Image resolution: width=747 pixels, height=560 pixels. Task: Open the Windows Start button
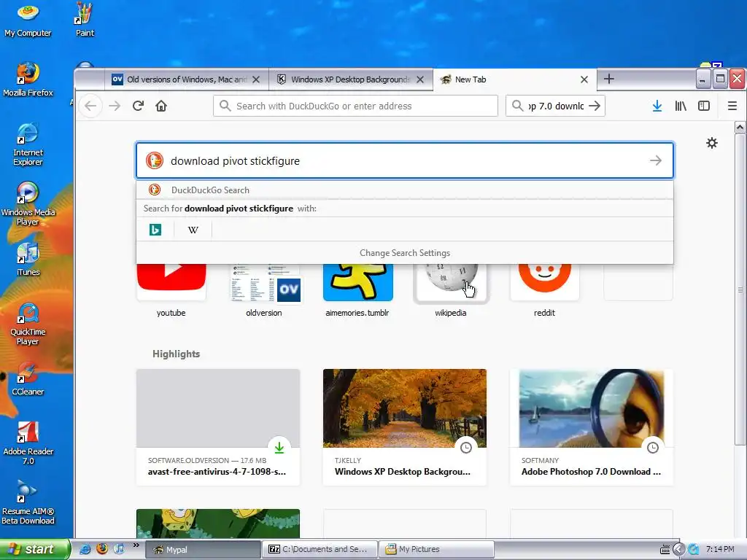pos(35,549)
